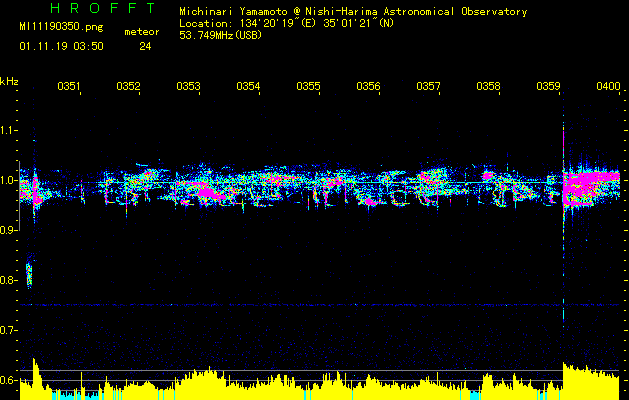This screenshot has height=400, width=629.
Task: Click the 0357 time marker
Action: point(428,86)
